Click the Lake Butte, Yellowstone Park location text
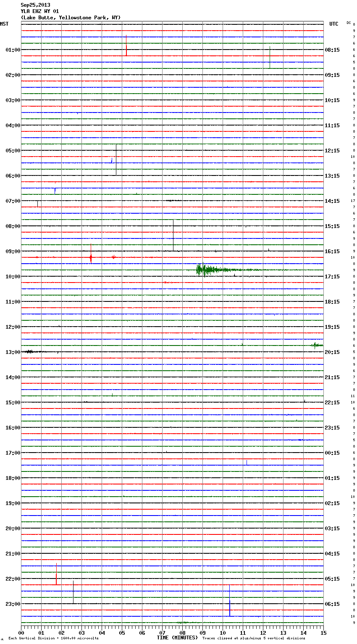The height and width of the screenshot is (644, 357). [x=71, y=18]
